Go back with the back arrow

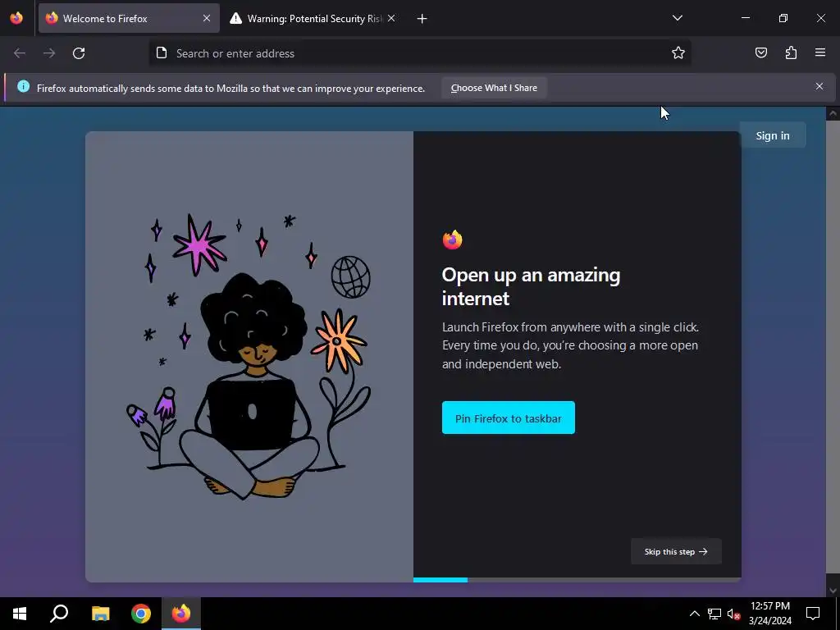tap(20, 53)
